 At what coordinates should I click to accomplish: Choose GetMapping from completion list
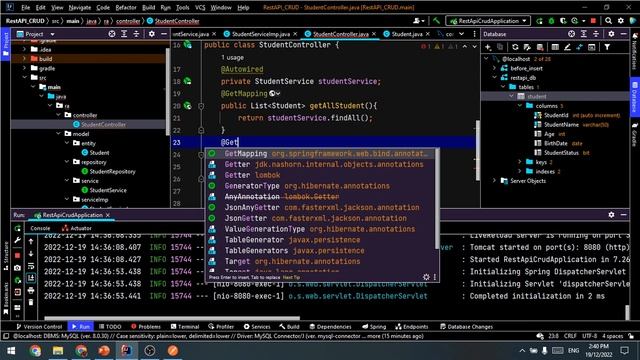[321, 153]
